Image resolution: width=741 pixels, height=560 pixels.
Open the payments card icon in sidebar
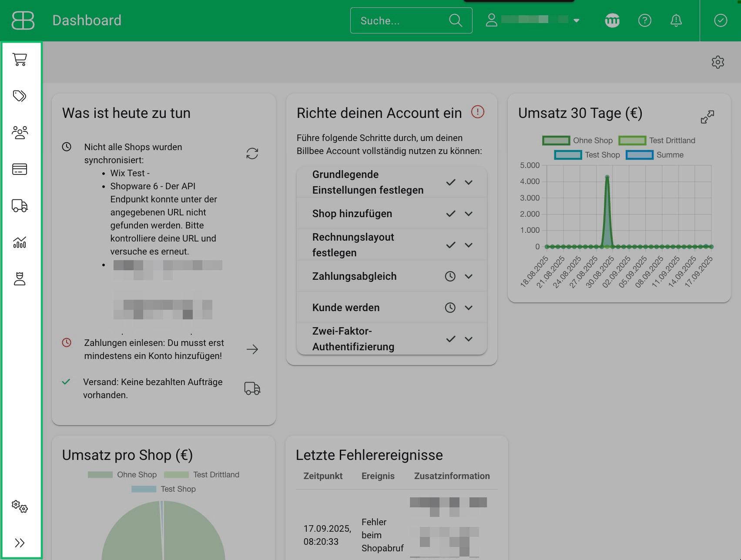coord(20,169)
